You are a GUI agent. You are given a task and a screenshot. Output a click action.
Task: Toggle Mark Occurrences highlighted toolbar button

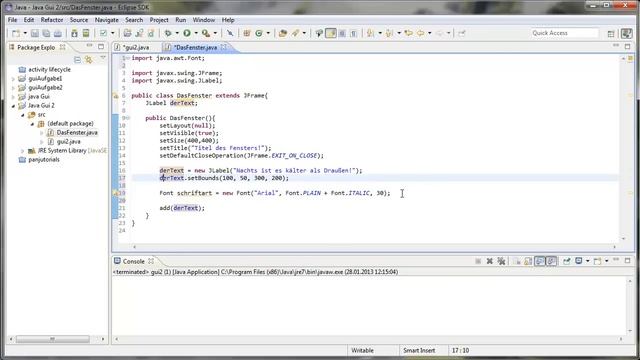(331, 33)
